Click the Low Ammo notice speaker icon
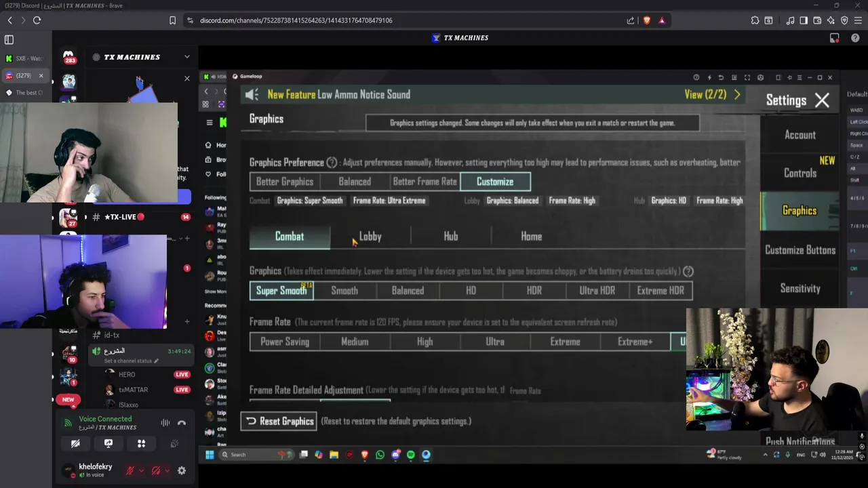 (252, 95)
